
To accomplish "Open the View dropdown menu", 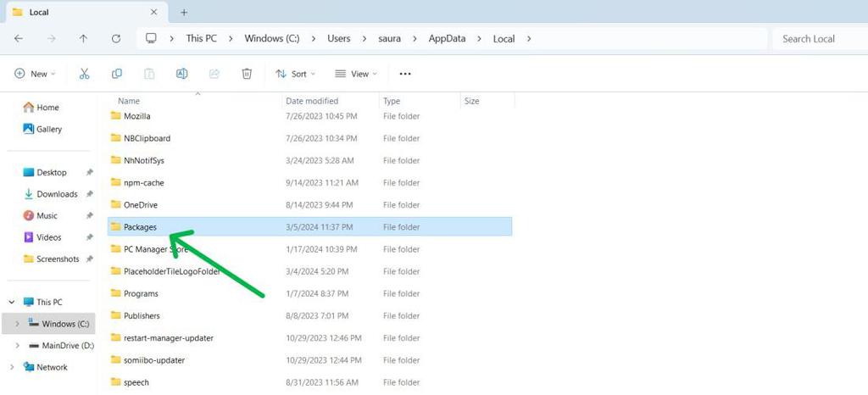I will coord(356,74).
